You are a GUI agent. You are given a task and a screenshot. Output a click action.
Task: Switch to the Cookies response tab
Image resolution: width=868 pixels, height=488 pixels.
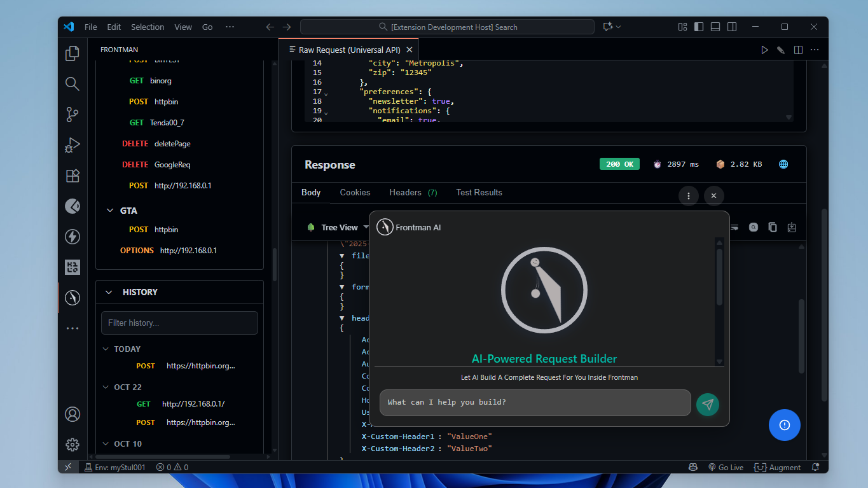(x=355, y=192)
